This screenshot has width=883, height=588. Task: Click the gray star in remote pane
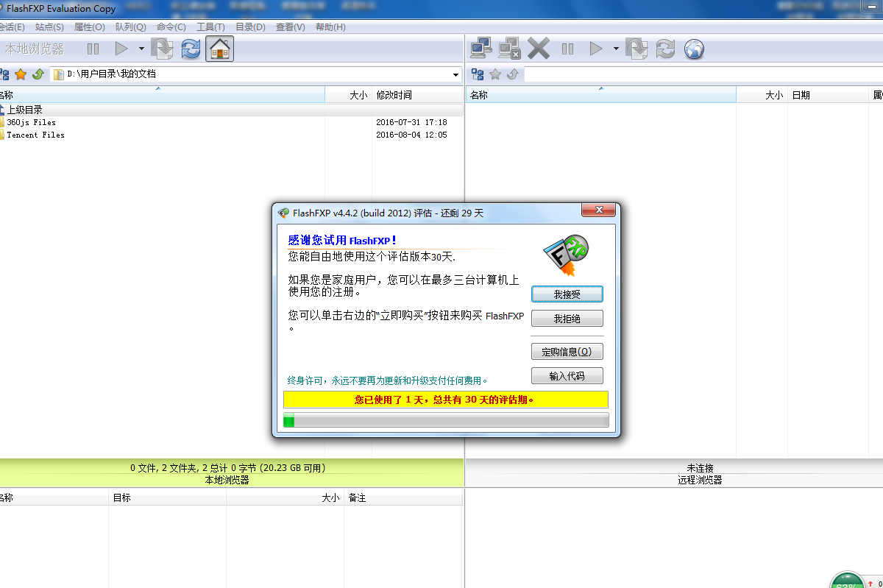495,74
